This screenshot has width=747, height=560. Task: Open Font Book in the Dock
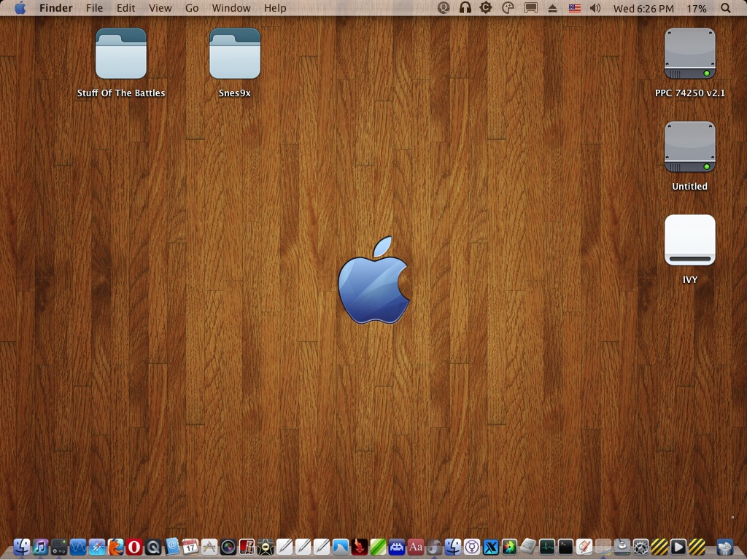click(415, 547)
